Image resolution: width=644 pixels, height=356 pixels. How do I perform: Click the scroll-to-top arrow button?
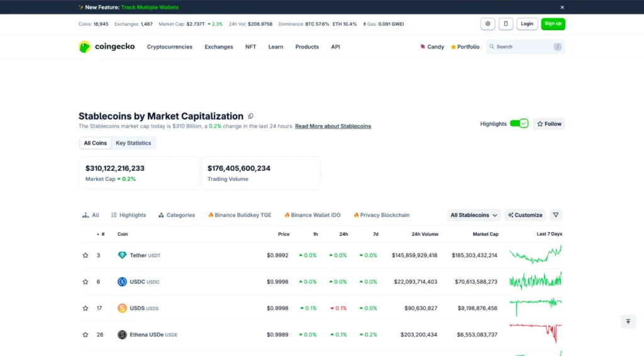(x=627, y=321)
